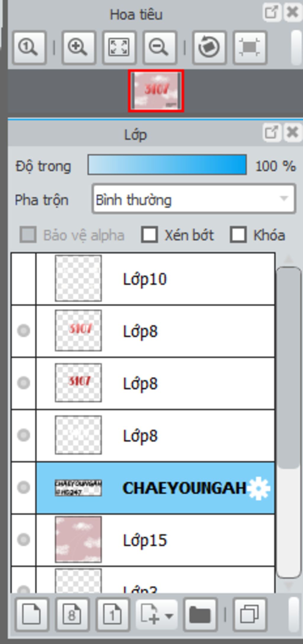Image resolution: width=303 pixels, height=644 pixels.
Task: Show the hidden Lớp10 layer
Action: point(24,279)
